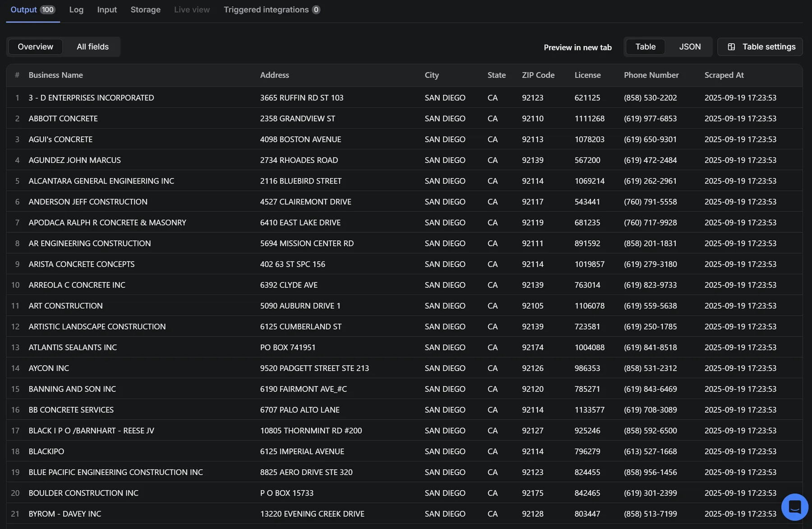Click ATLANTIS SEALANTS INC cell

coord(73,347)
